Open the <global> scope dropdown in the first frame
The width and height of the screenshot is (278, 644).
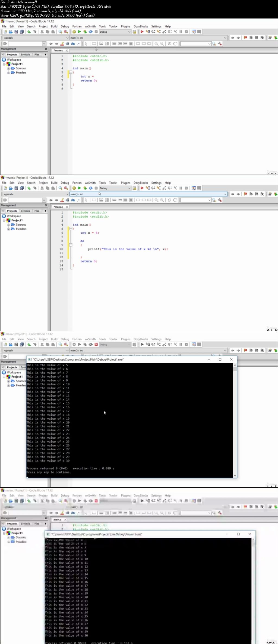coord(36,38)
